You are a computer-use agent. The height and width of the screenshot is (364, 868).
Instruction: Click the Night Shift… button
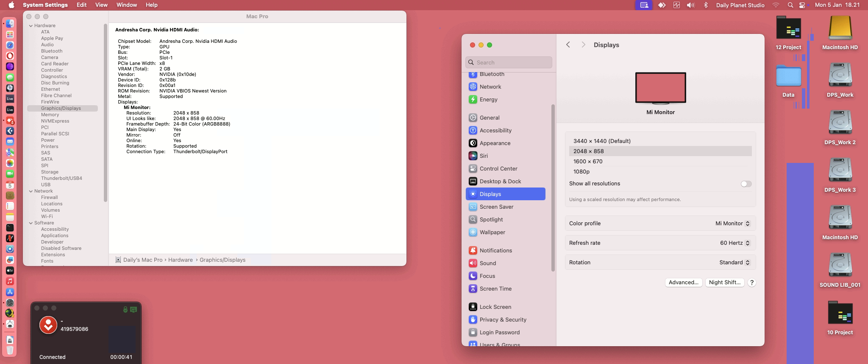click(x=725, y=283)
